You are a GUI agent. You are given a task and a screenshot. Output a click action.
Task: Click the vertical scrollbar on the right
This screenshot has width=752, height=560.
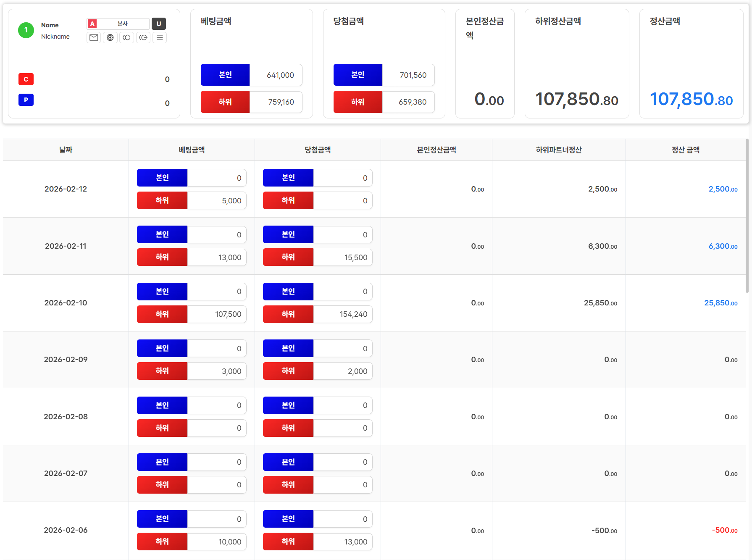tap(747, 216)
